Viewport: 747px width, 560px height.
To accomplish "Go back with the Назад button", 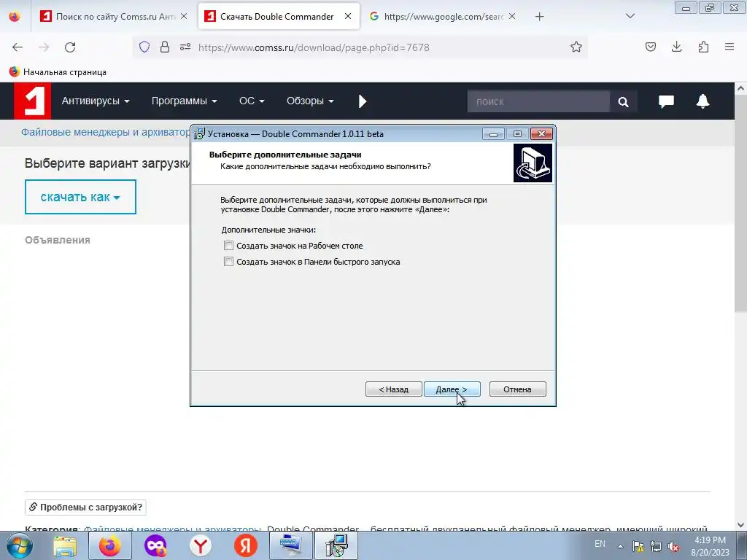I will click(393, 389).
